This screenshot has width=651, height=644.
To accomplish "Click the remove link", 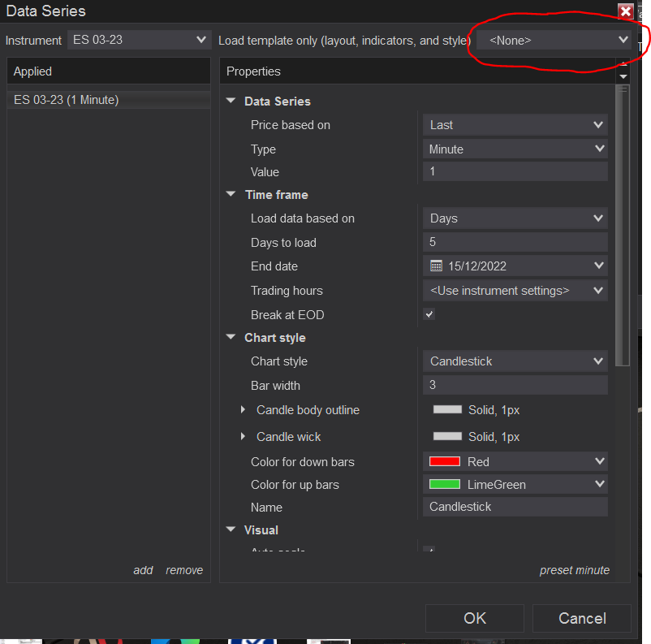I will (184, 570).
